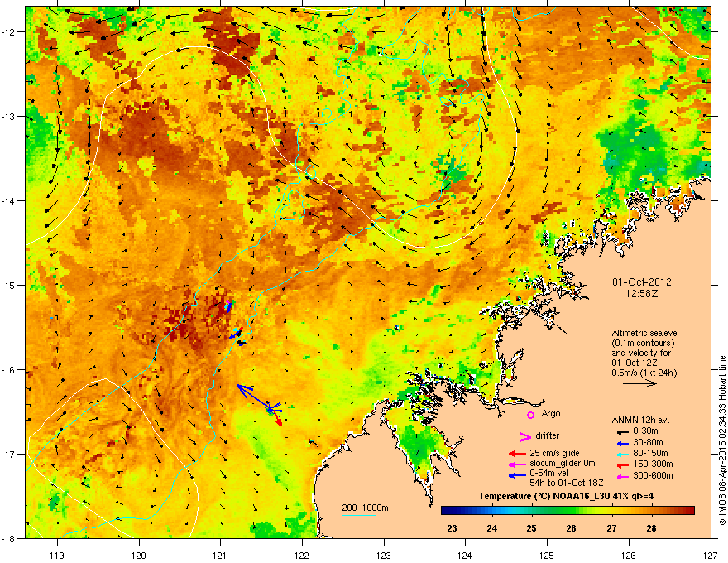Click the red 150-300m ANMN arrow
This screenshot has height=563, width=728.
point(622,464)
